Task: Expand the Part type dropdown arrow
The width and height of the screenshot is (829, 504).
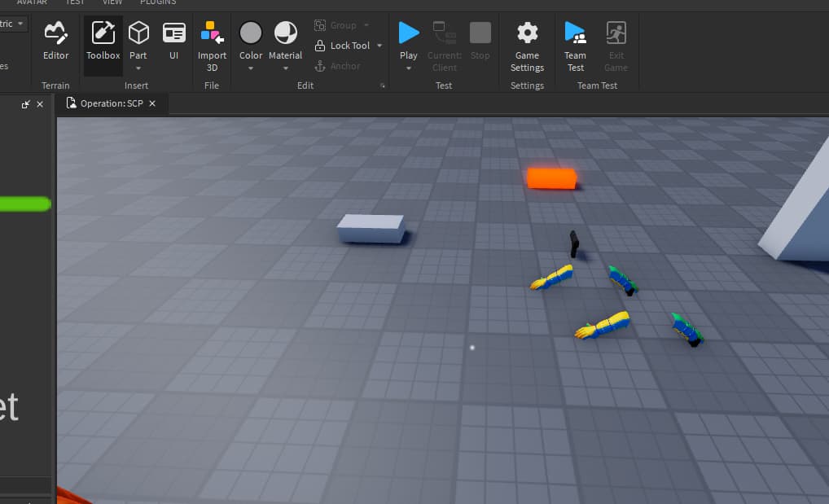Action: [x=138, y=68]
